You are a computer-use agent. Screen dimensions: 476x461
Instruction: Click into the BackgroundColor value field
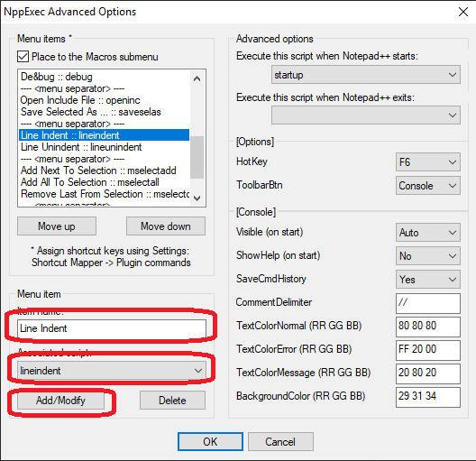[x=427, y=397]
